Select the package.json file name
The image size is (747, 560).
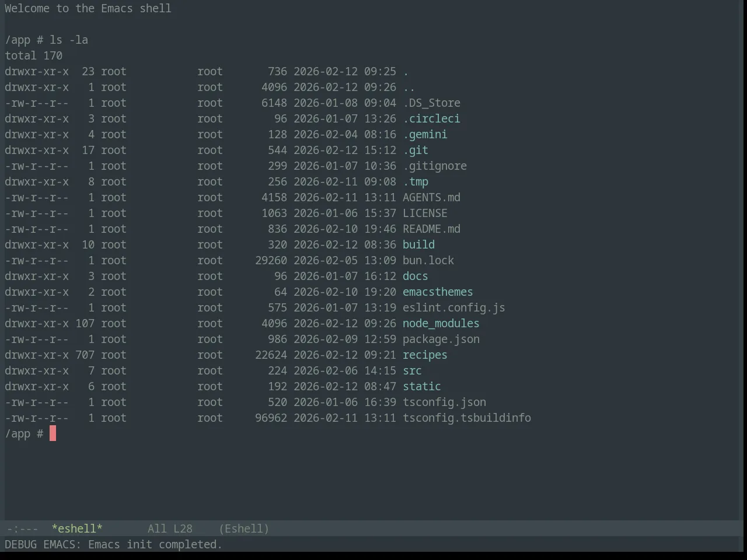pyautogui.click(x=441, y=339)
